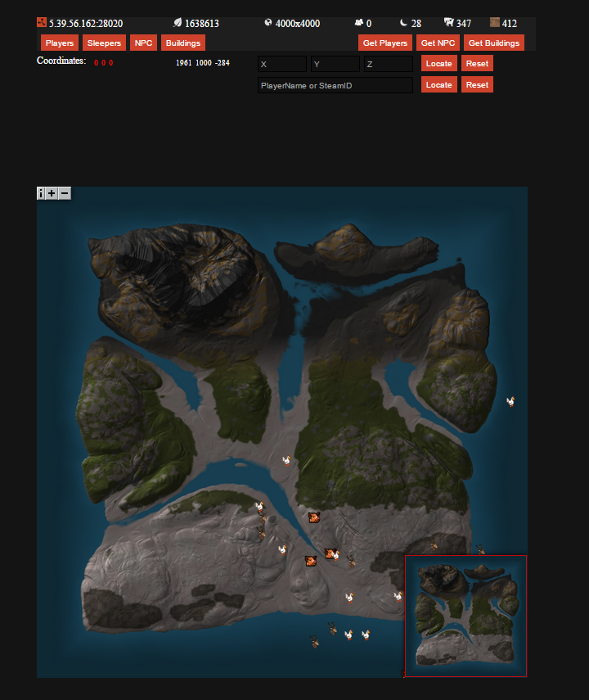The image size is (589, 700).
Task: Click the cursor coordinates 1961 1000 -284
Action: [203, 63]
